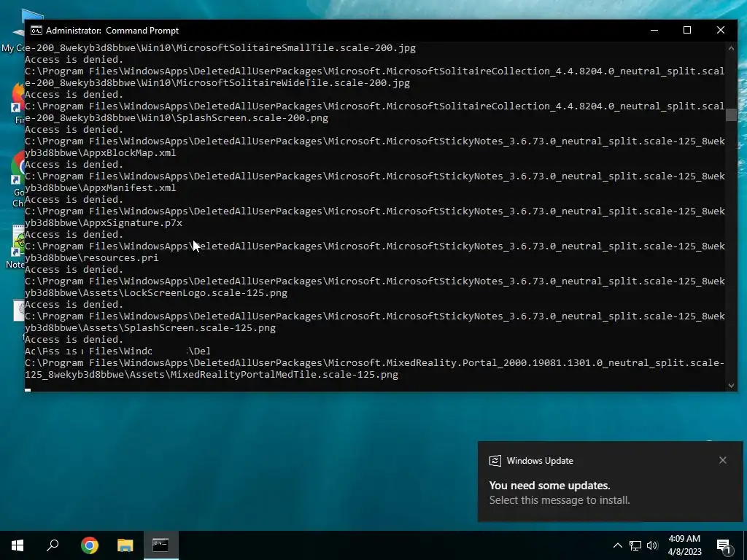Show hidden system tray icons
Viewport: 747px width, 560px height.
tap(617, 545)
